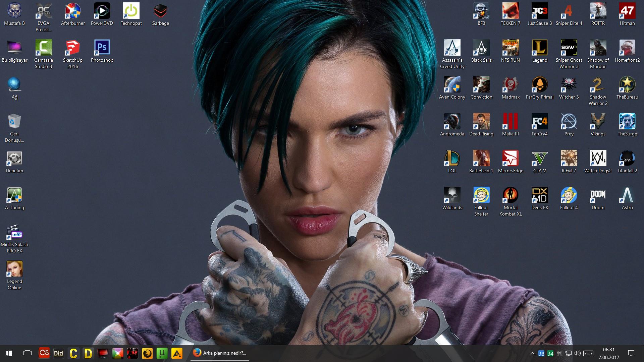Open the Photoshop desktop shortcut

point(102,48)
